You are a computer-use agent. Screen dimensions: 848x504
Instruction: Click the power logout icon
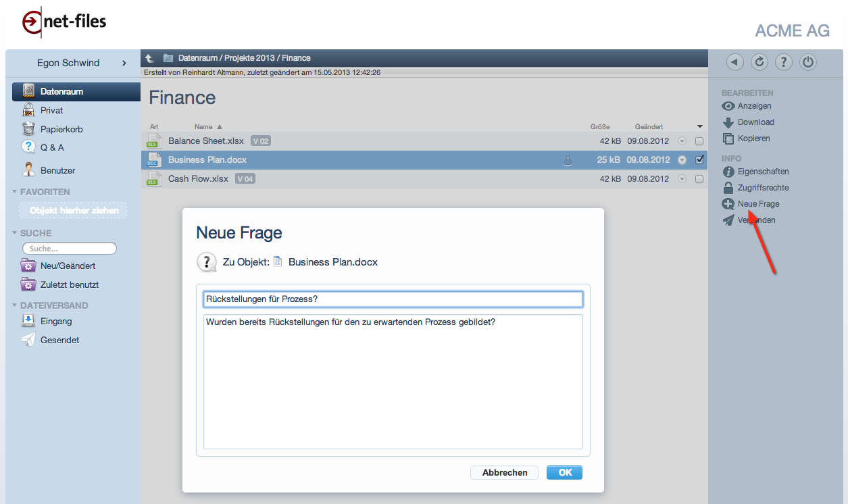tap(808, 63)
